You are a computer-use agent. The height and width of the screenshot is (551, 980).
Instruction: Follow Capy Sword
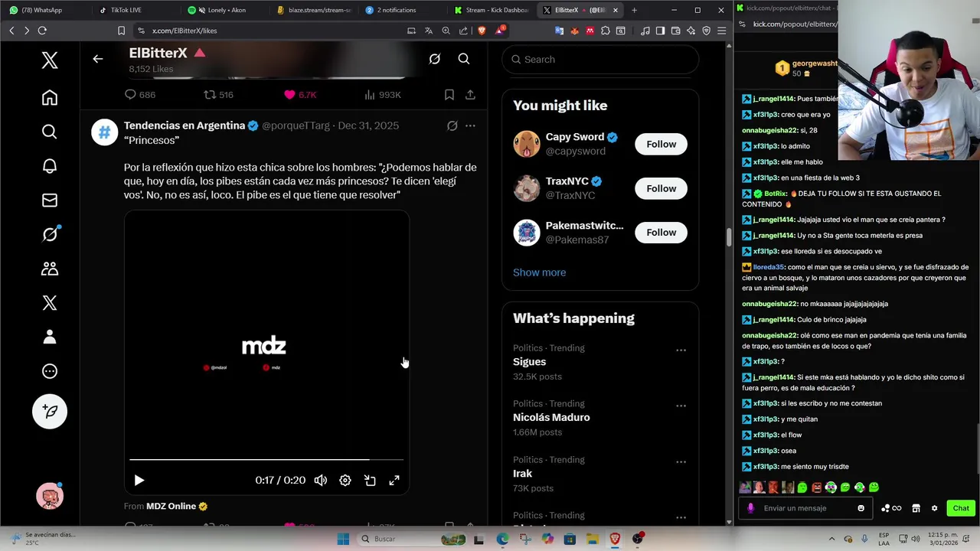(x=661, y=144)
